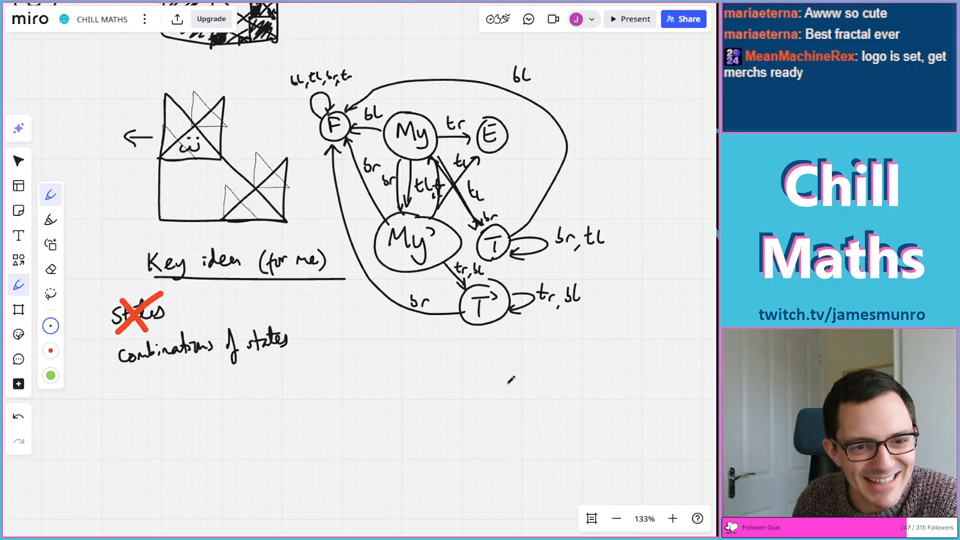The image size is (960, 540).
Task: Open the Miro AI sparkle tool
Action: 18,129
